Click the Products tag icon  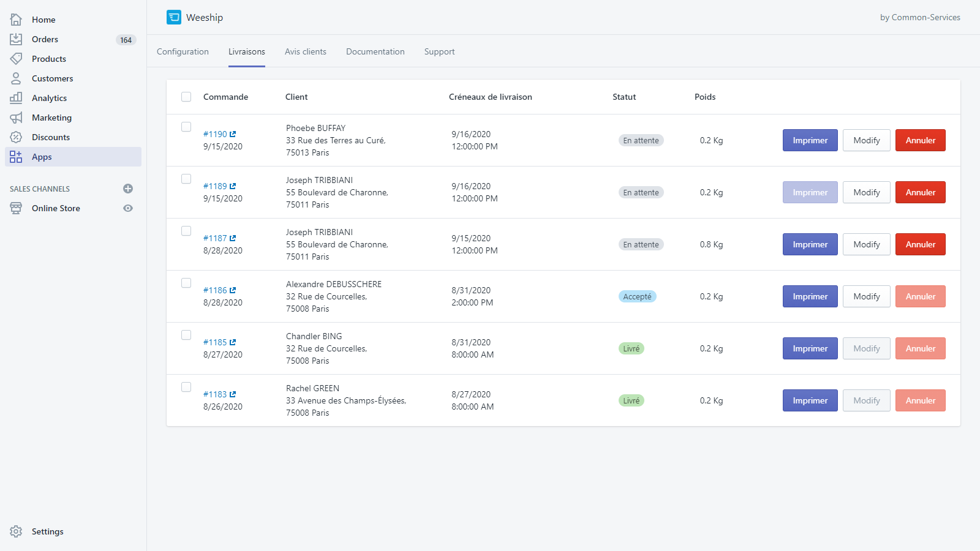coord(16,59)
